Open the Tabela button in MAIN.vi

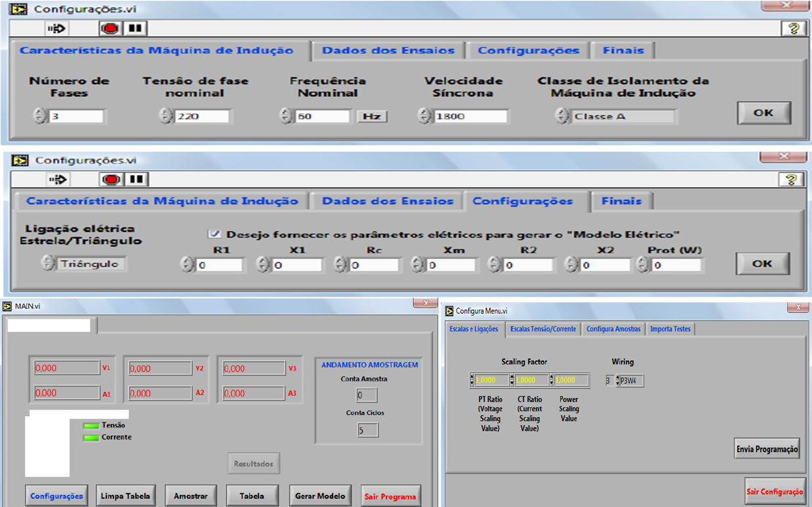(x=252, y=496)
